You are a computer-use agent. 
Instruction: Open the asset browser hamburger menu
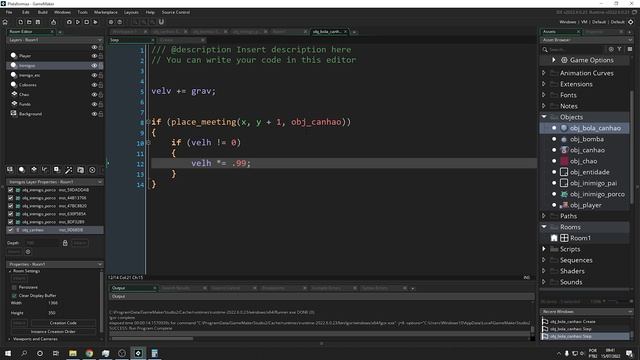coord(629,49)
